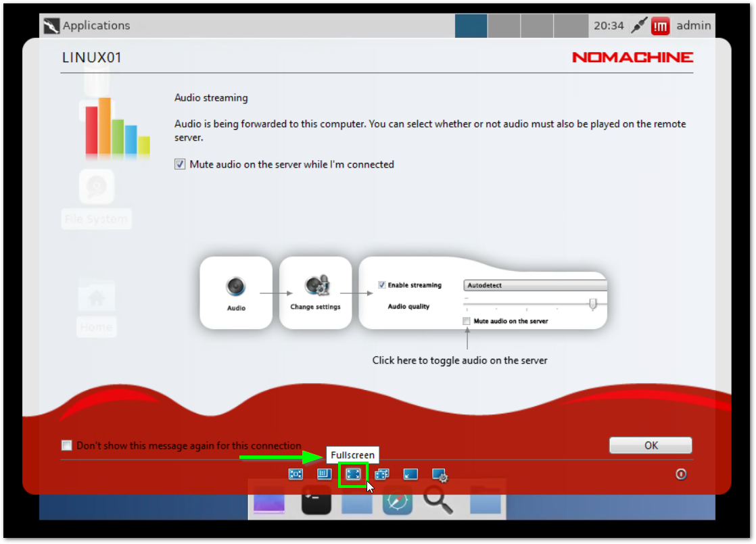Screen dimensions: 756x544
Task: Switch to the third workspace in the pager
Action: [x=537, y=26]
